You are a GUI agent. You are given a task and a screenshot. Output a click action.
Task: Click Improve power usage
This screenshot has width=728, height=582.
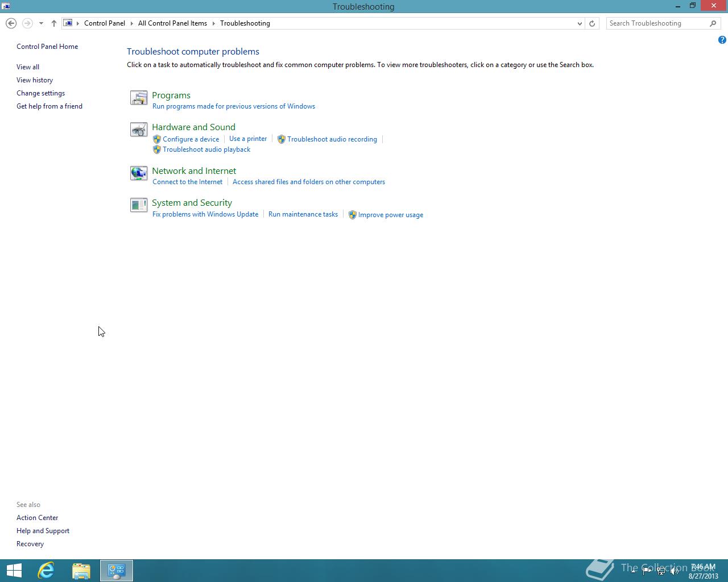coord(391,215)
